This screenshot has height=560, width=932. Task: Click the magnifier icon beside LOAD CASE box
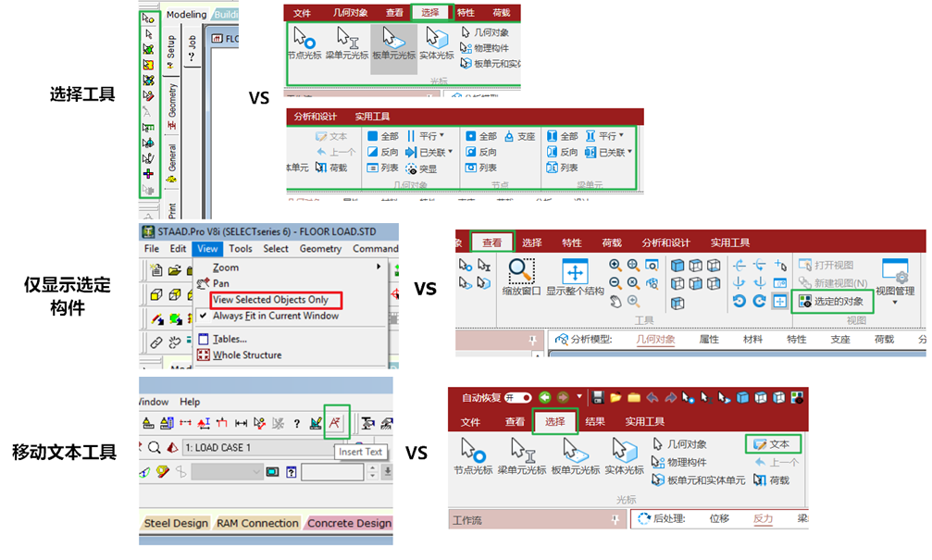coord(154,448)
